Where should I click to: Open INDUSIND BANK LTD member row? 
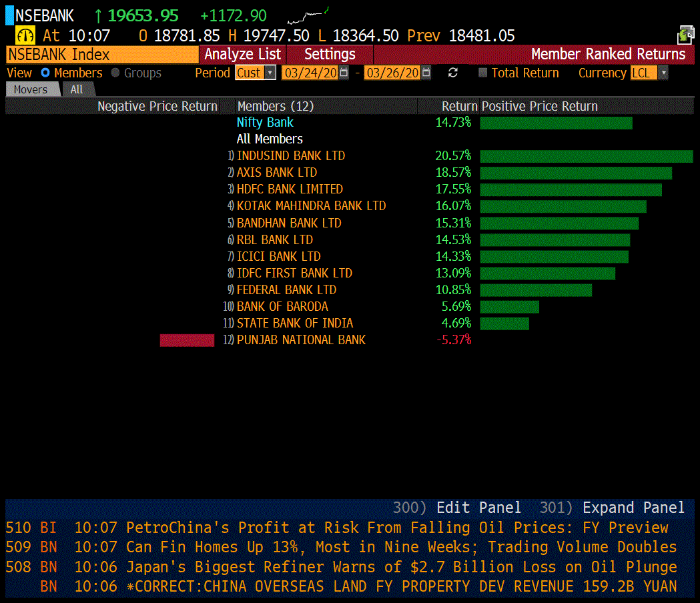coord(291,155)
